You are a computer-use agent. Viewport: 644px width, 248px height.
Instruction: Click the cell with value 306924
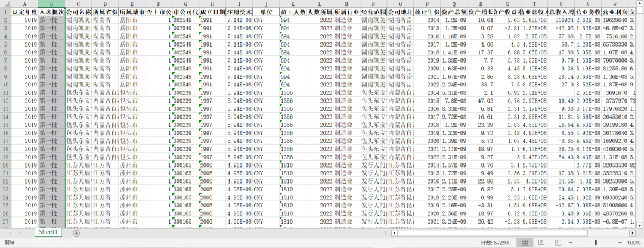[x=561, y=20]
